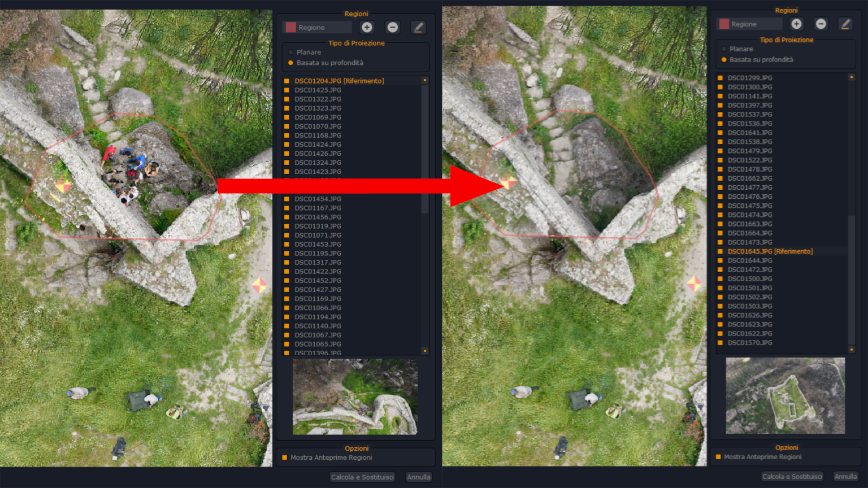Add a region in the right Regioni panel

click(x=796, y=24)
